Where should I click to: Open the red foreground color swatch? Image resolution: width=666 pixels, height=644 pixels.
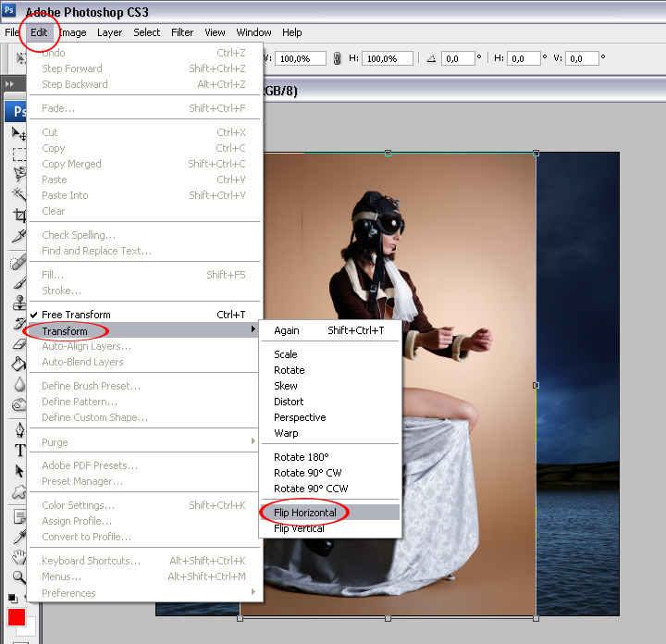pos(17,617)
